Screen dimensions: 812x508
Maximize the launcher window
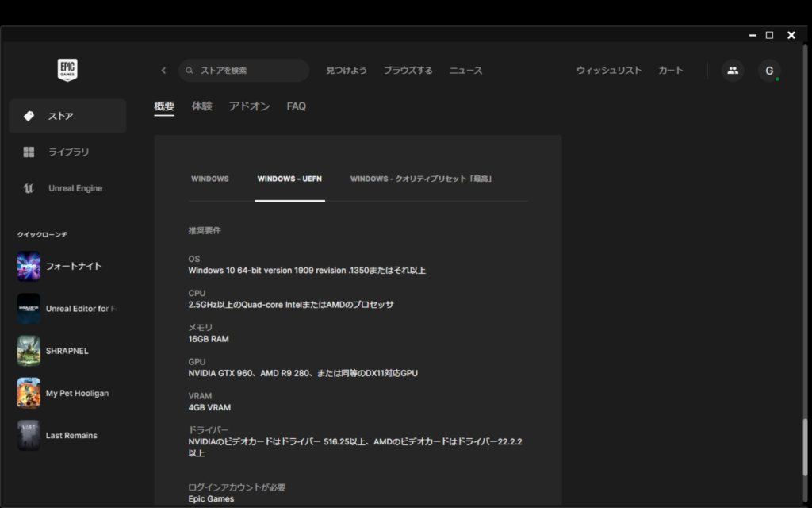tap(769, 35)
